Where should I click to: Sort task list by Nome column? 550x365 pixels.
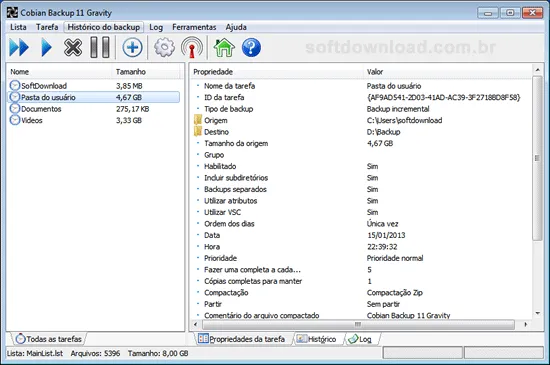coord(59,72)
